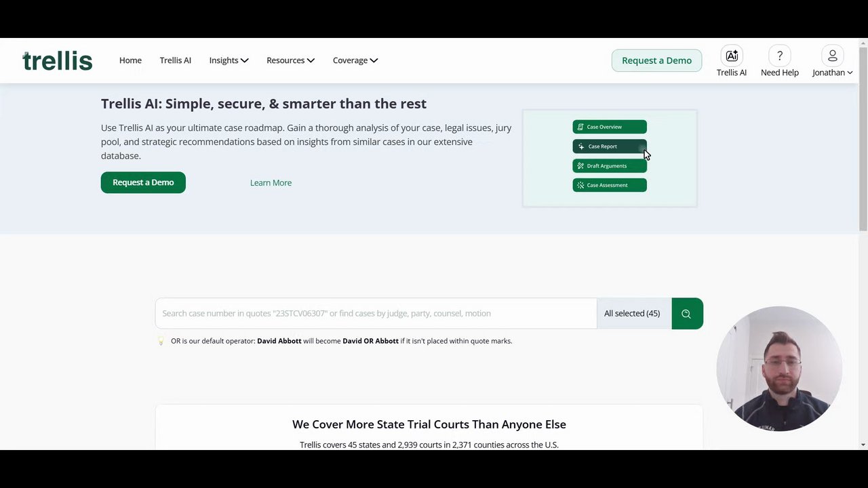This screenshot has height=488, width=868.
Task: Expand the Insights dropdown menu
Action: click(229, 60)
